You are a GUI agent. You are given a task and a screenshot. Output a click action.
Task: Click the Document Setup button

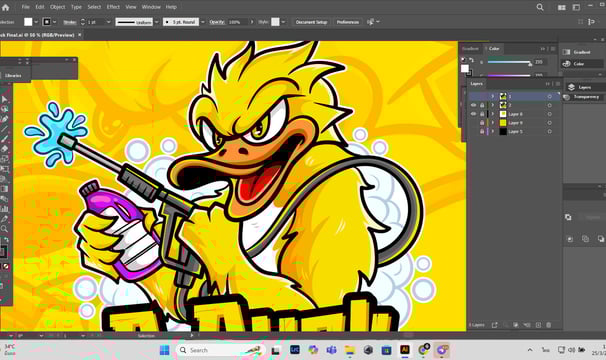(x=312, y=22)
